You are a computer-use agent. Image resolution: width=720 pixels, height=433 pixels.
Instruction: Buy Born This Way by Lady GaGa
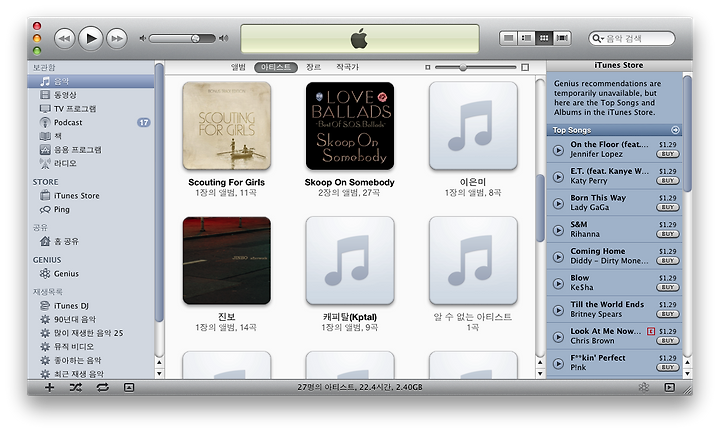click(668, 207)
